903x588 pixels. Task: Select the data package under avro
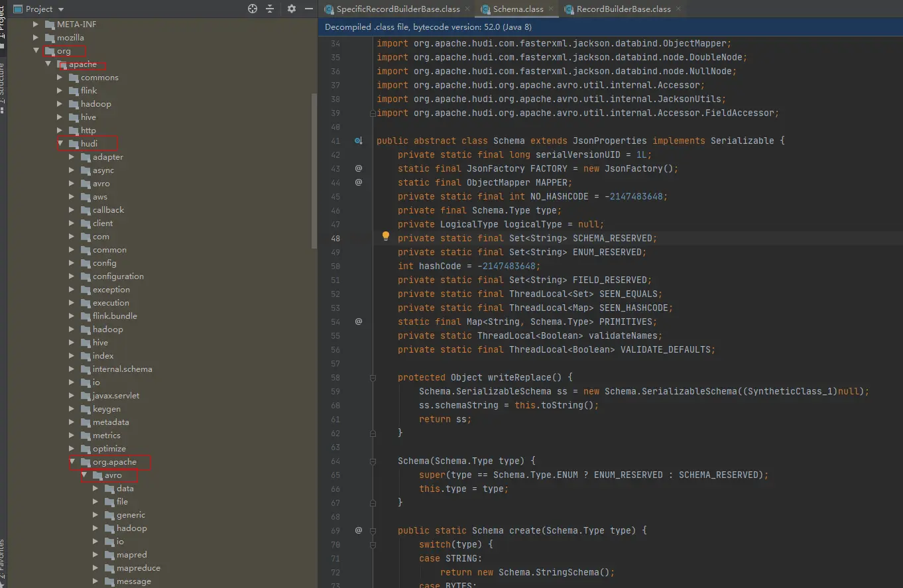tap(125, 489)
